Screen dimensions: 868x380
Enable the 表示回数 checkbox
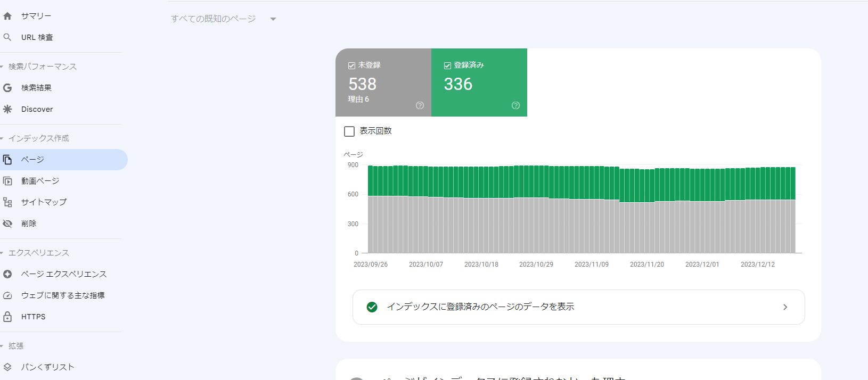(x=349, y=131)
